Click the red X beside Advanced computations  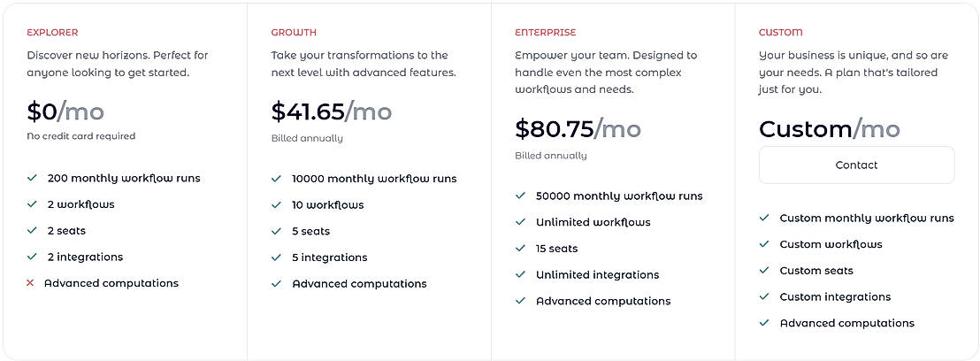[x=31, y=283]
